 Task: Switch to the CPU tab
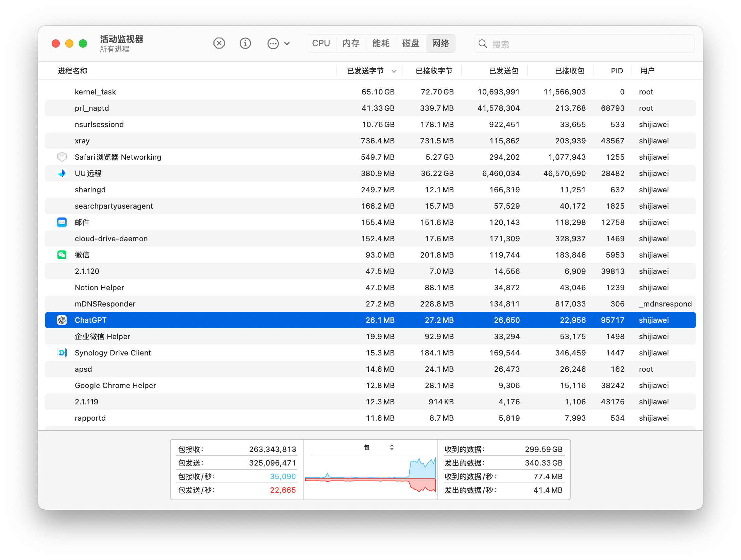[x=321, y=43]
